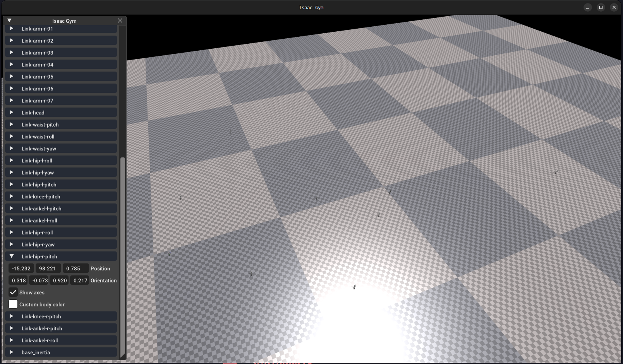This screenshot has height=364, width=623.
Task: Expand Link-arm-r-07 entry
Action: [x=61, y=101]
